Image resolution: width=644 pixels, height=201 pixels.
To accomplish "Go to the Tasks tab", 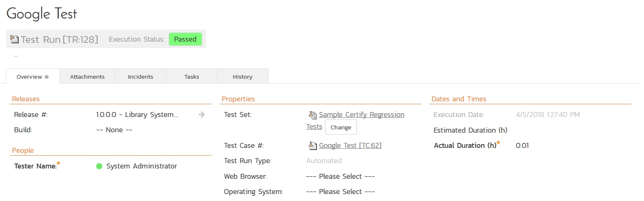I will tap(191, 77).
